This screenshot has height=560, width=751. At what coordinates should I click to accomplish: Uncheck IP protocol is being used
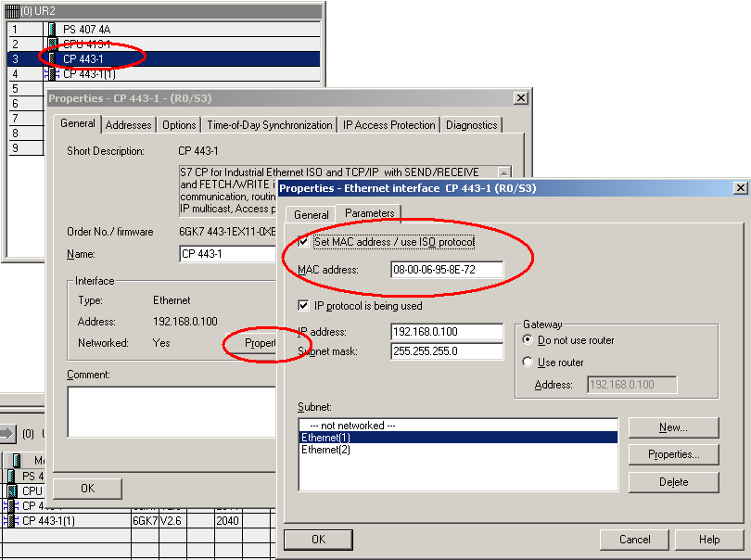(x=304, y=305)
